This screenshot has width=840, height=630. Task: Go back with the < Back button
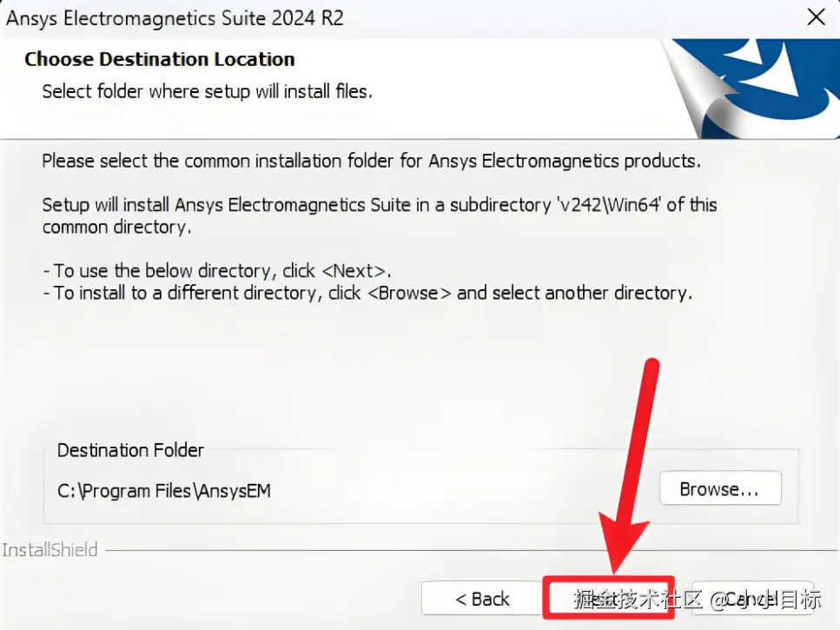click(482, 599)
